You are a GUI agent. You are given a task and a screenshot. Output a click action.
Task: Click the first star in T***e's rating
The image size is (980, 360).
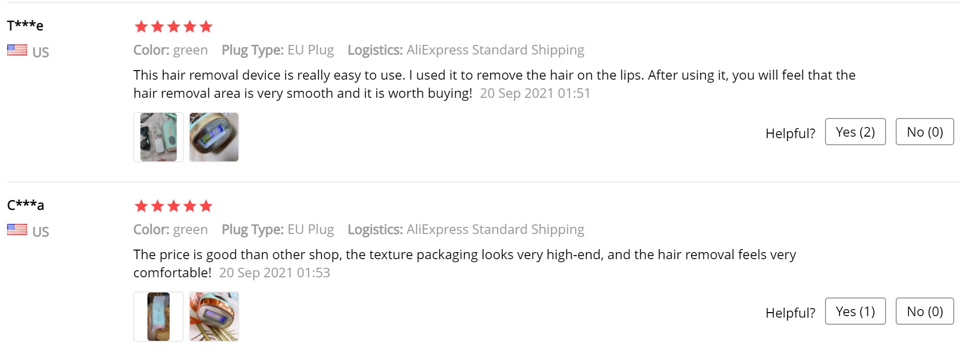tap(141, 27)
